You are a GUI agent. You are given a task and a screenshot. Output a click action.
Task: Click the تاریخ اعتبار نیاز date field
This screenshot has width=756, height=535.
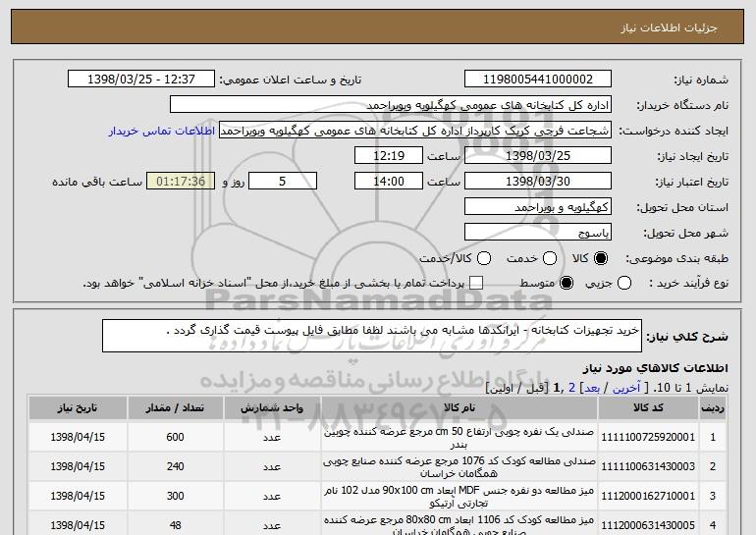(x=537, y=182)
